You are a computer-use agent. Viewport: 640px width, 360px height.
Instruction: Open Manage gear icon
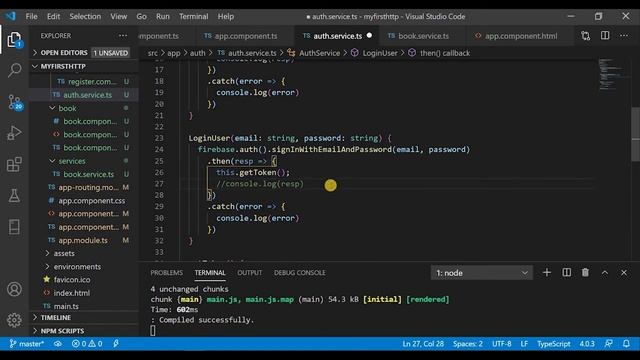point(14,320)
